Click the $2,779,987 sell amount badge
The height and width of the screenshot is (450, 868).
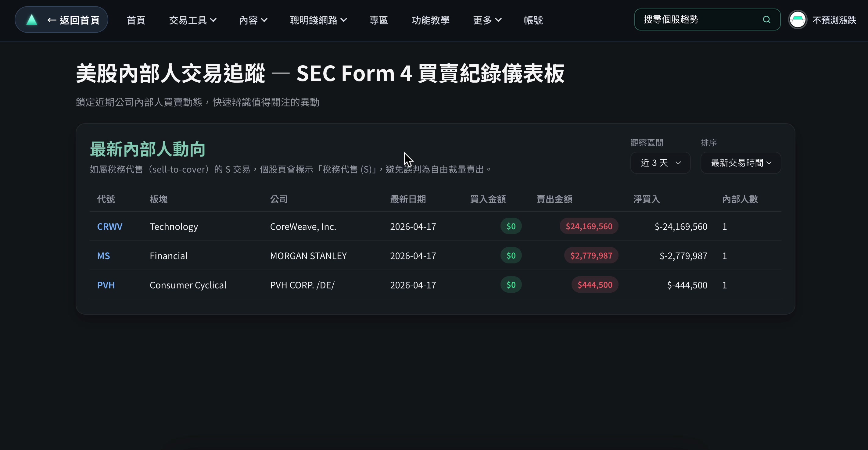click(591, 255)
